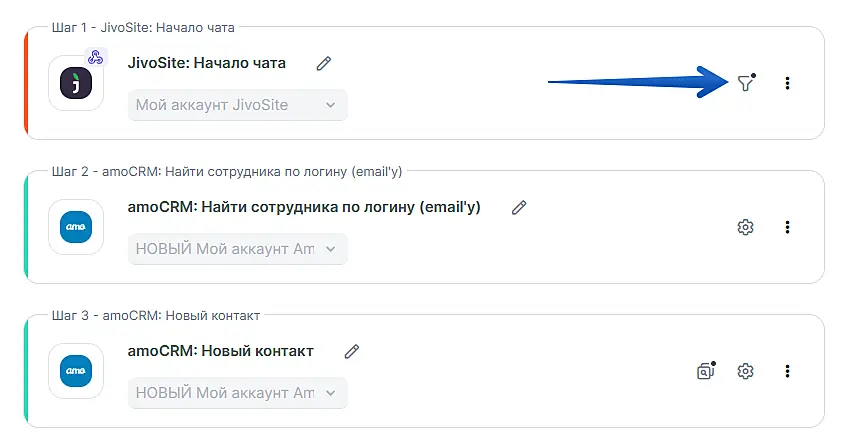
Task: Rename the find employee step via pencil
Action: click(x=519, y=207)
